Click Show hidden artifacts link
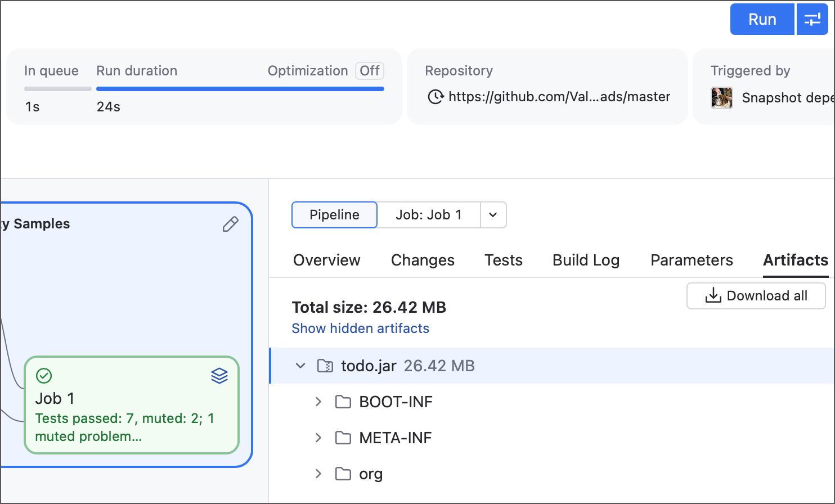The height and width of the screenshot is (504, 835). [x=360, y=328]
